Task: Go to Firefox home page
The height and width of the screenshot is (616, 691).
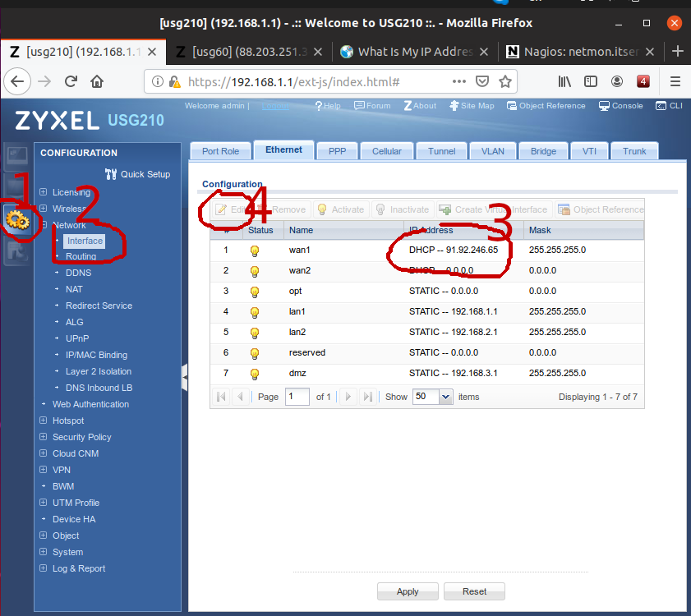Action: 97,81
